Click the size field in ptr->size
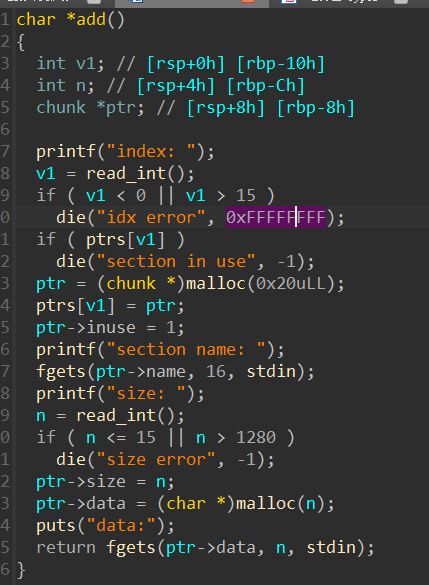 click(x=106, y=481)
